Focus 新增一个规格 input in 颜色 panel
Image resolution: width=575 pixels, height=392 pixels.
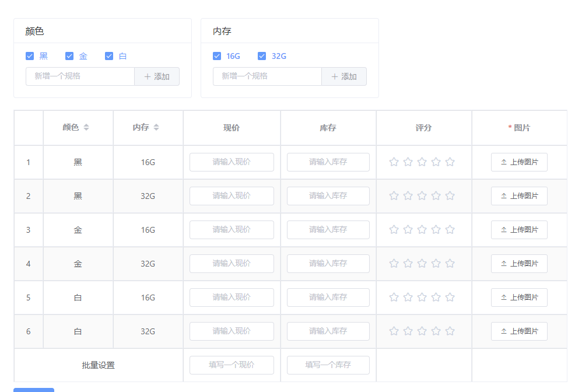80,76
